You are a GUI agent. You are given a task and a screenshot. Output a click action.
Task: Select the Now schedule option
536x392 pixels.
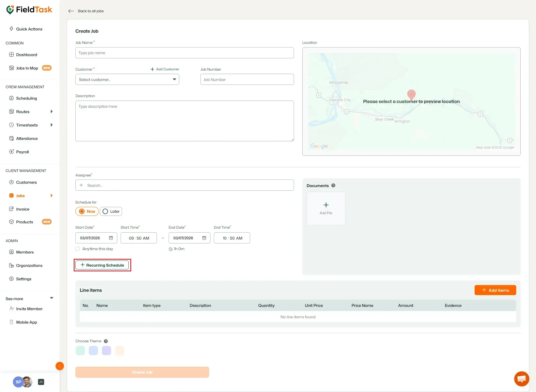[87, 211]
